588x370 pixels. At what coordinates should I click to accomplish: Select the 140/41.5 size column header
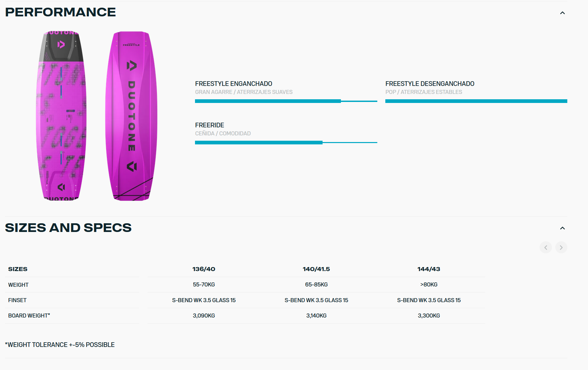tap(316, 269)
